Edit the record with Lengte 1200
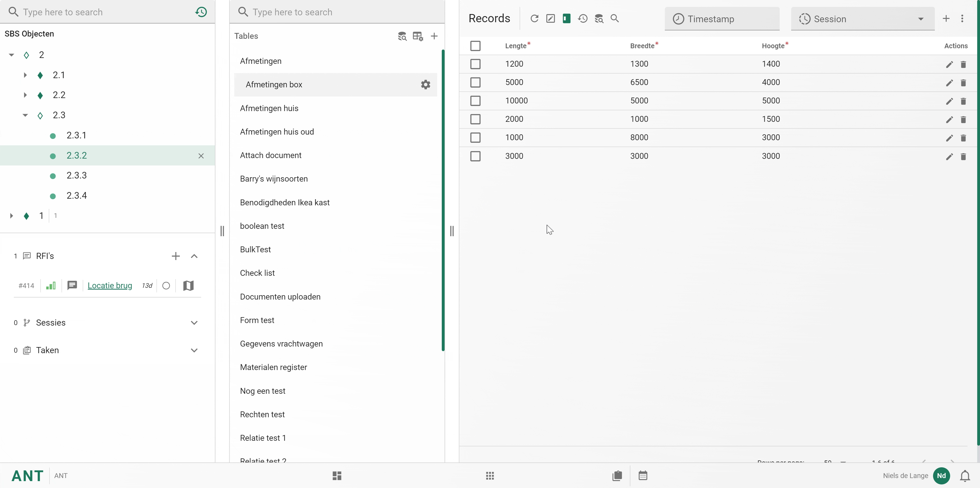The width and height of the screenshot is (980, 488). tap(949, 64)
